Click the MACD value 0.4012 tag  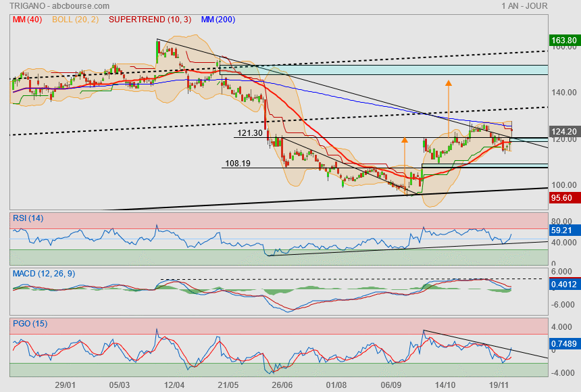(x=564, y=285)
